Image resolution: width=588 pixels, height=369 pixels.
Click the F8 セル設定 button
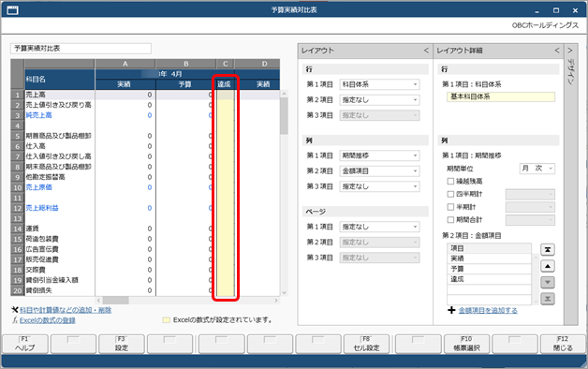tap(366, 344)
